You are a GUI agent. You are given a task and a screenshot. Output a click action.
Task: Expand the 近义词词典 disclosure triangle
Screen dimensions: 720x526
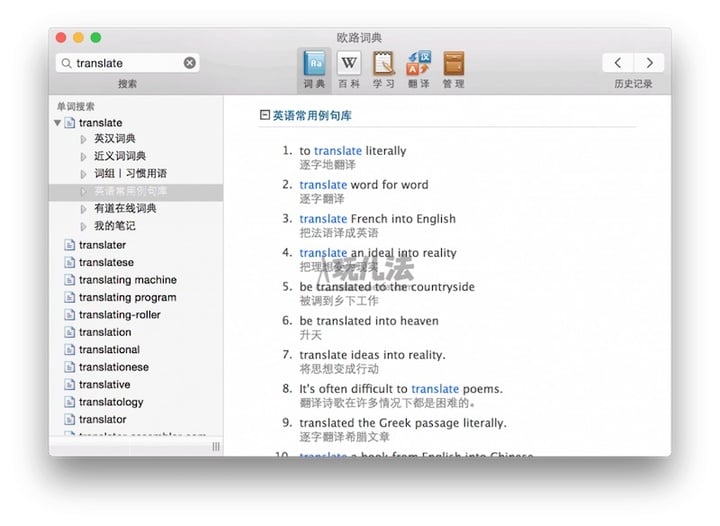click(x=84, y=156)
